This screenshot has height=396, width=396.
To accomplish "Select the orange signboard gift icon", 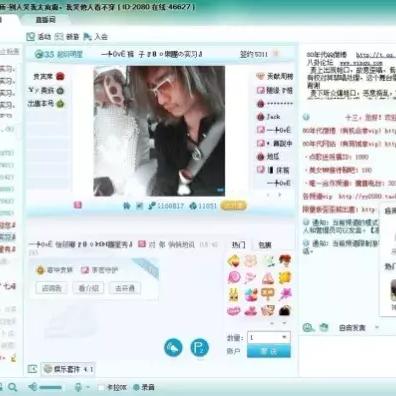I will (268, 294).
